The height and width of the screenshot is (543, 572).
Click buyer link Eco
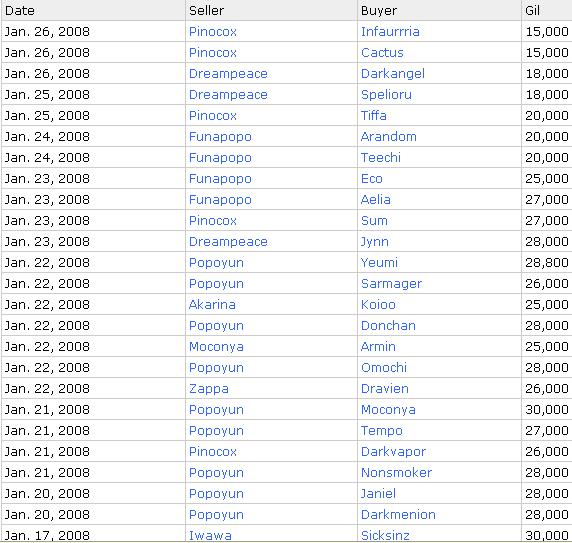(371, 179)
